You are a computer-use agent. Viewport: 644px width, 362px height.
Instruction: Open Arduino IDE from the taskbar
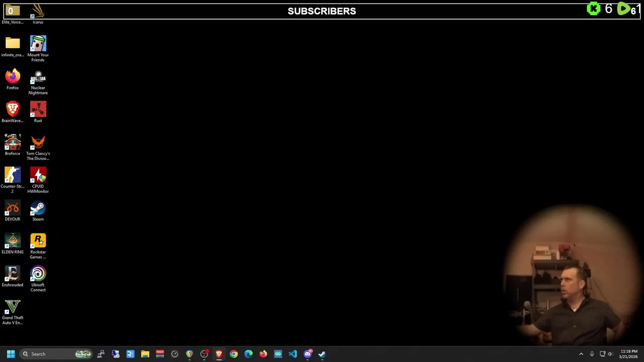pos(278,354)
